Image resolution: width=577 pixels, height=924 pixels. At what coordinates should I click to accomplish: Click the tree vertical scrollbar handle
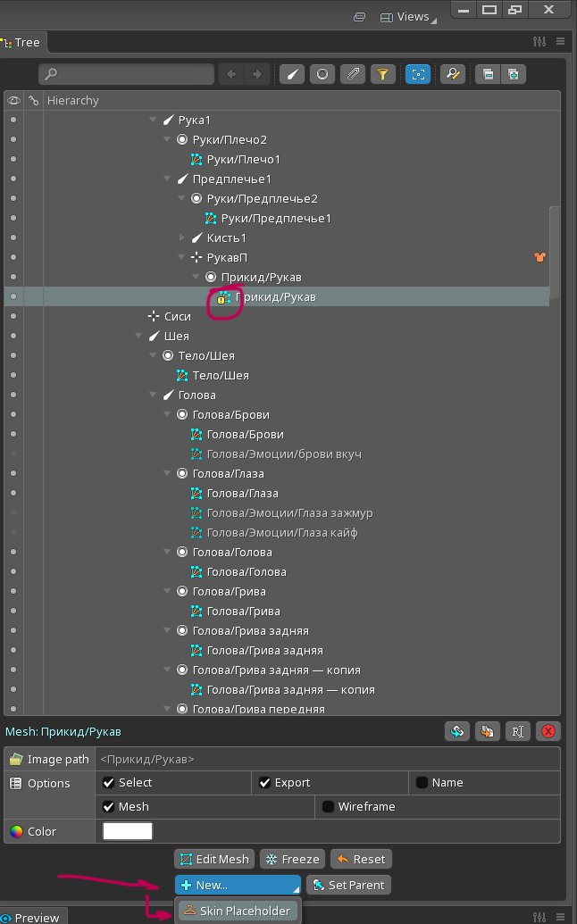click(x=555, y=254)
